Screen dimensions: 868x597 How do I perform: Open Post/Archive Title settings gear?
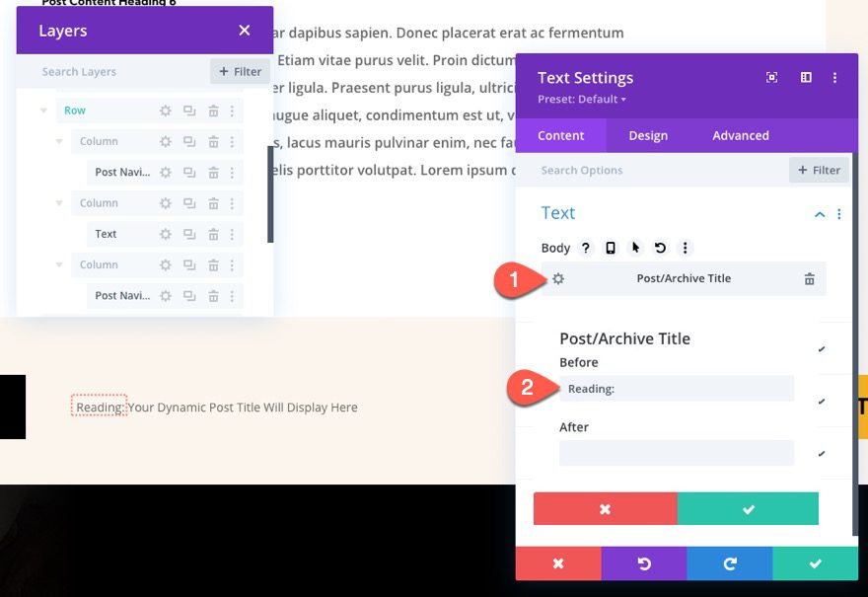[559, 278]
